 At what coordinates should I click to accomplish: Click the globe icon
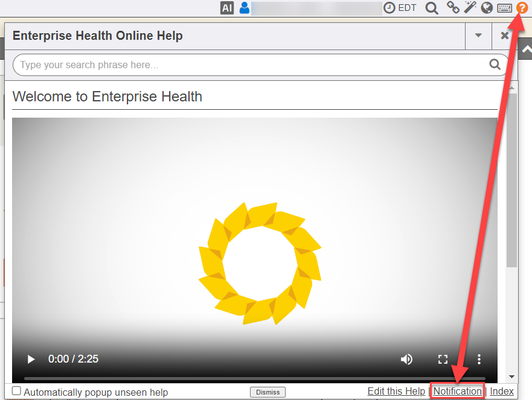pos(487,8)
